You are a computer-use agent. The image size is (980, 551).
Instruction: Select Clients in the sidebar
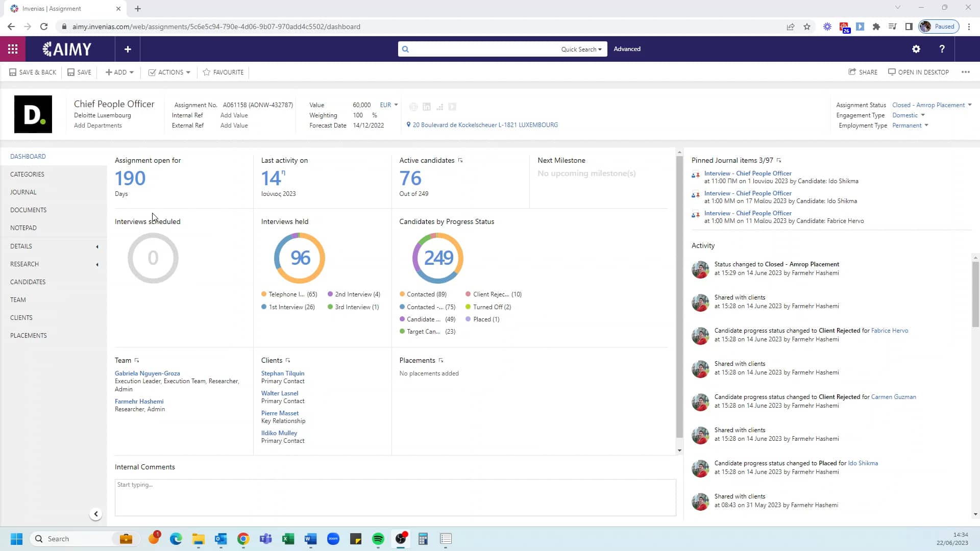(21, 318)
